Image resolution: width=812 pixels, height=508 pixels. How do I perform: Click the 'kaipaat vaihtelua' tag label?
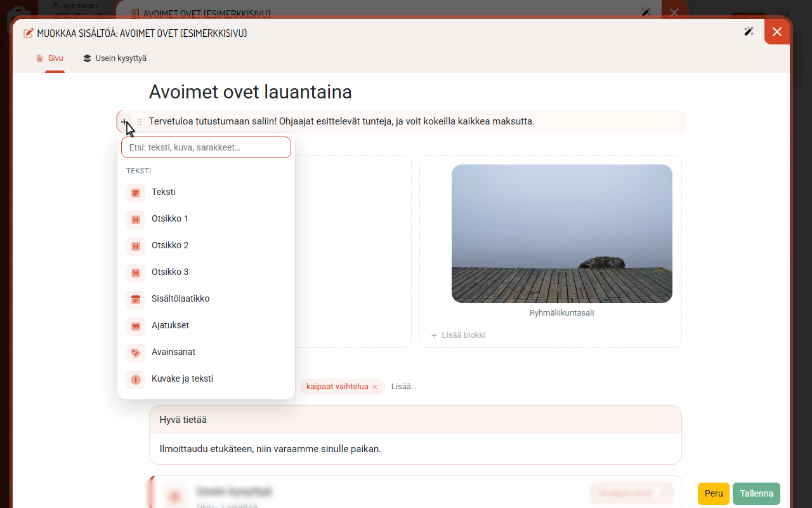click(337, 387)
